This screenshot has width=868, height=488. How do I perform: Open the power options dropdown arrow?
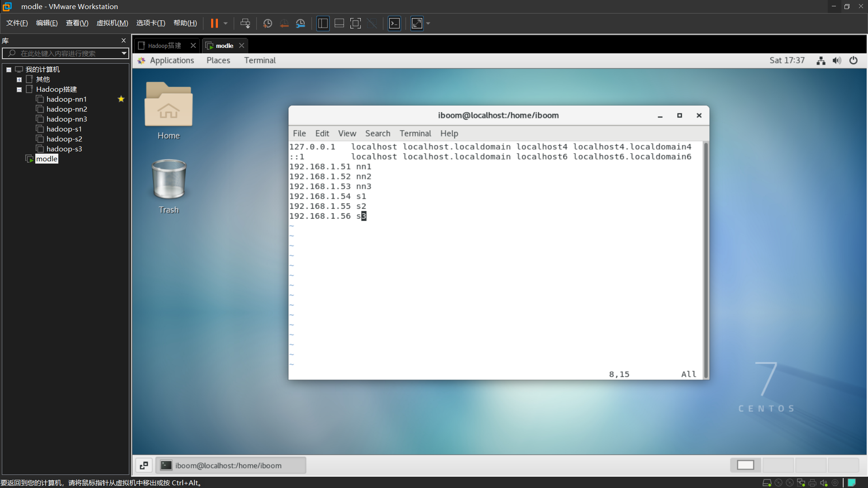point(226,23)
